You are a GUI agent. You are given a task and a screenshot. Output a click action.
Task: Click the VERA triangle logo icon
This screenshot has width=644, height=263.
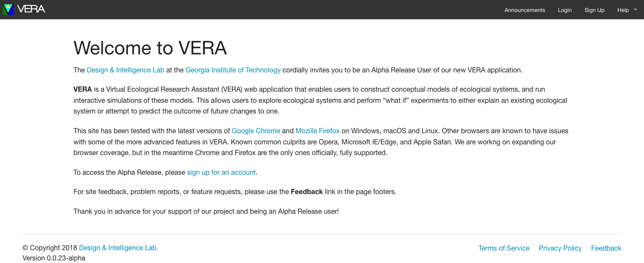[x=8, y=9]
